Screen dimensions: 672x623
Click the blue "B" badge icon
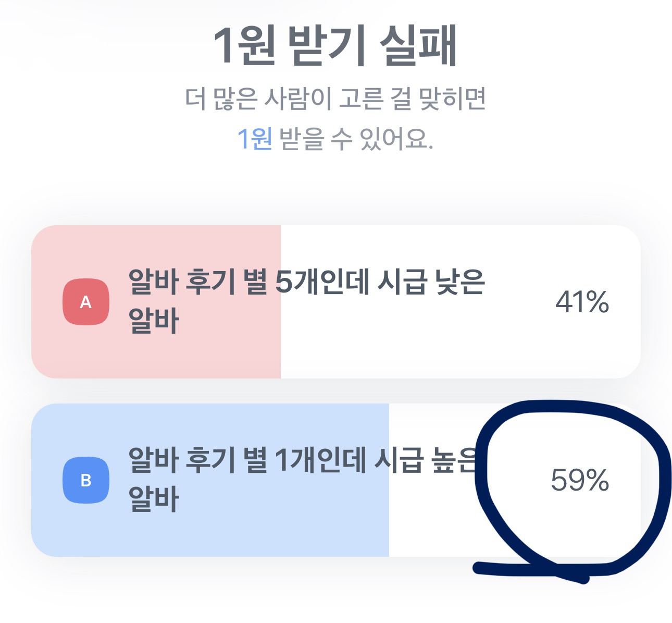tap(86, 480)
